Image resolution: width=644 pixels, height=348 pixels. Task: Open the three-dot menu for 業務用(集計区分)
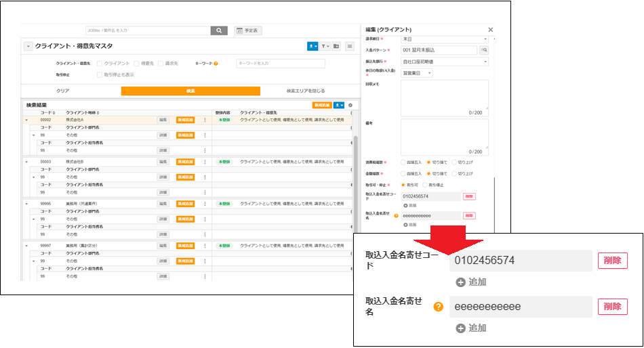point(205,245)
